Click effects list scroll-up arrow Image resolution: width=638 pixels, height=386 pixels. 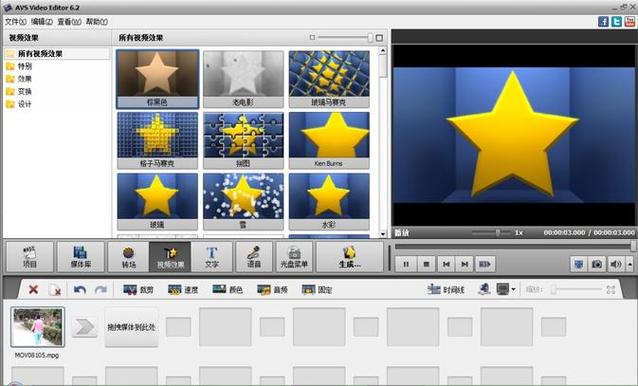(382, 50)
